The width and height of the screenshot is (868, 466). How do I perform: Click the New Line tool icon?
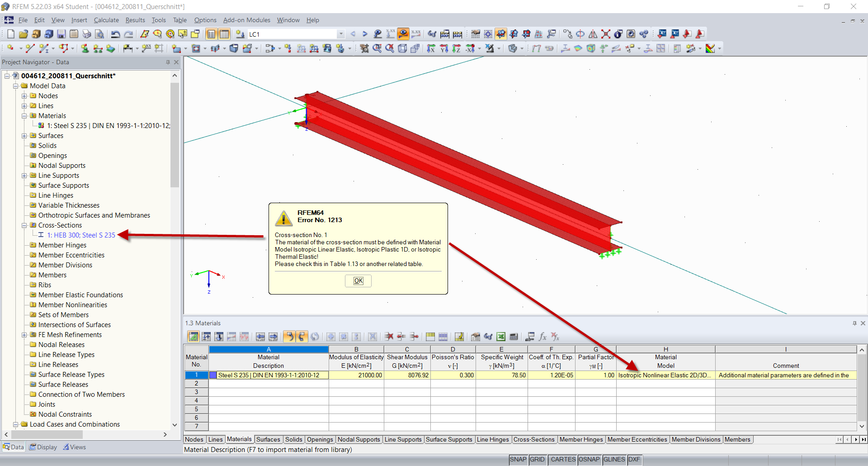pyautogui.click(x=30, y=48)
